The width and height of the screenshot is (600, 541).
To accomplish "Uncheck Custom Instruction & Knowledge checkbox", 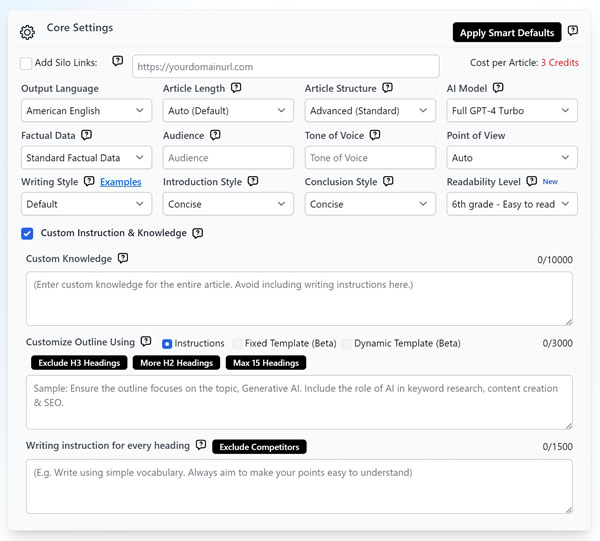I will (x=27, y=233).
